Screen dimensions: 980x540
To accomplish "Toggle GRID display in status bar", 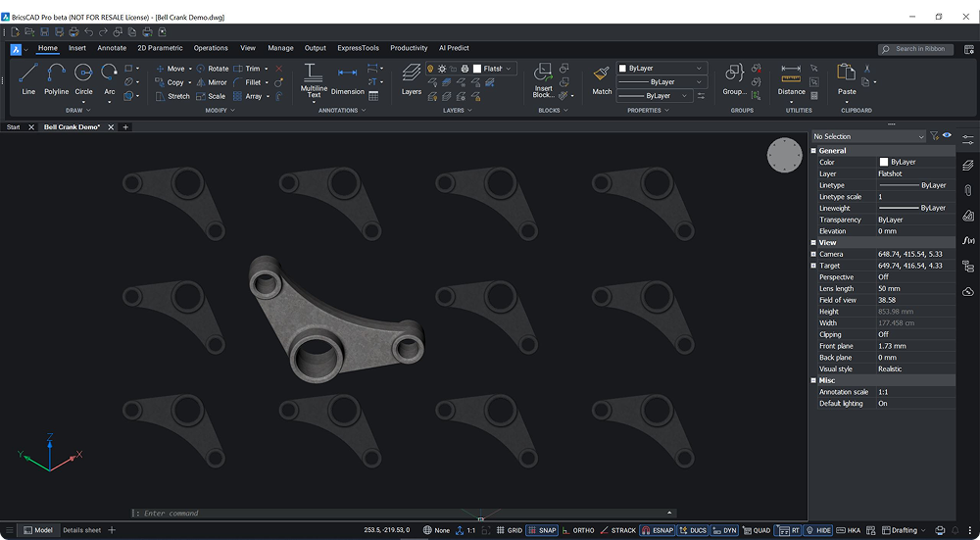I will (508, 530).
